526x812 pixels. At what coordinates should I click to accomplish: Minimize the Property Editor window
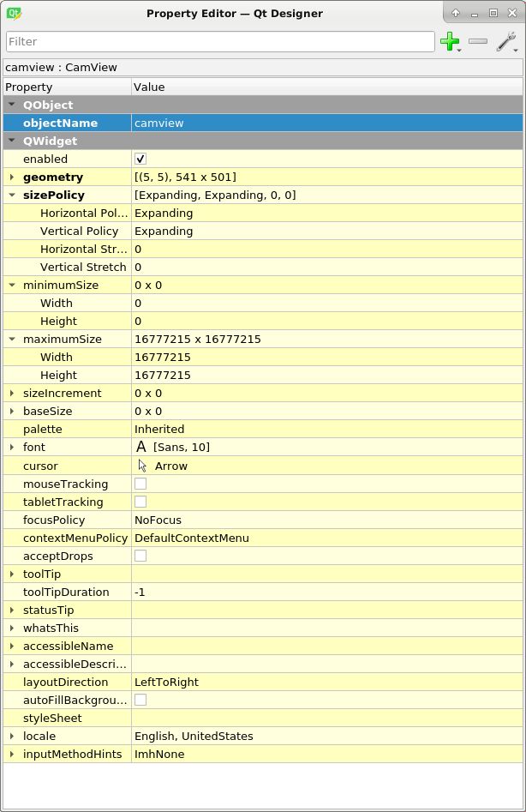(x=475, y=14)
